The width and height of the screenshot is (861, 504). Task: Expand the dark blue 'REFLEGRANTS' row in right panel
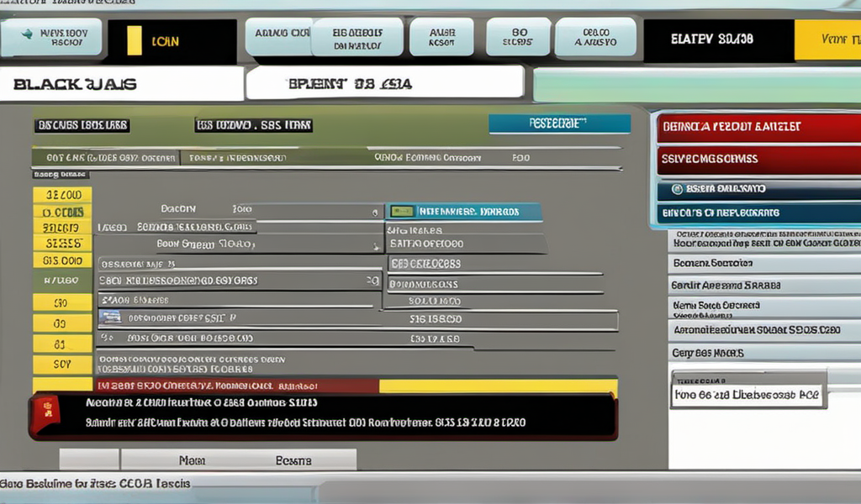point(757,213)
